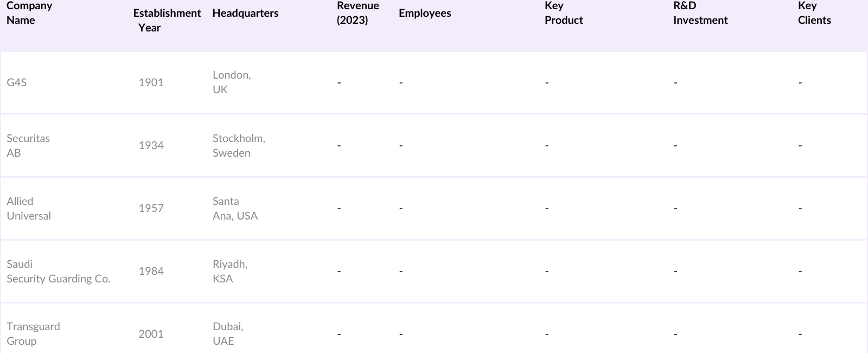
Task: Click the Establishment Year column header
Action: pos(167,20)
